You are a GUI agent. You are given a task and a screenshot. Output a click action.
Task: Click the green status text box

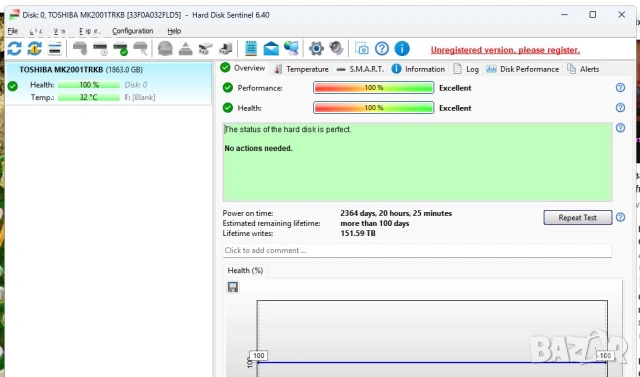(417, 162)
